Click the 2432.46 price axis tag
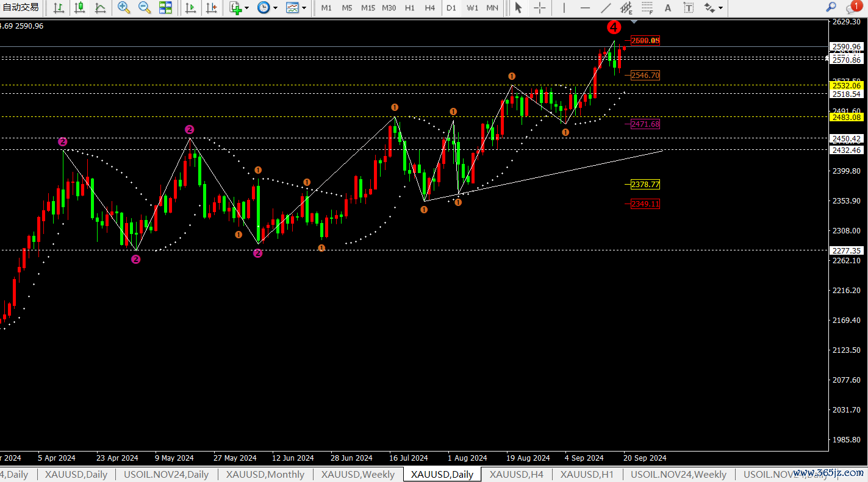This screenshot has height=482, width=868. 847,150
